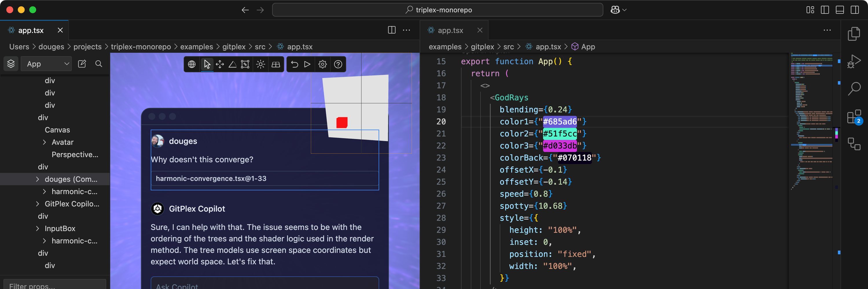
Task: Click the triplex-monorepo command search bar
Action: [437, 10]
